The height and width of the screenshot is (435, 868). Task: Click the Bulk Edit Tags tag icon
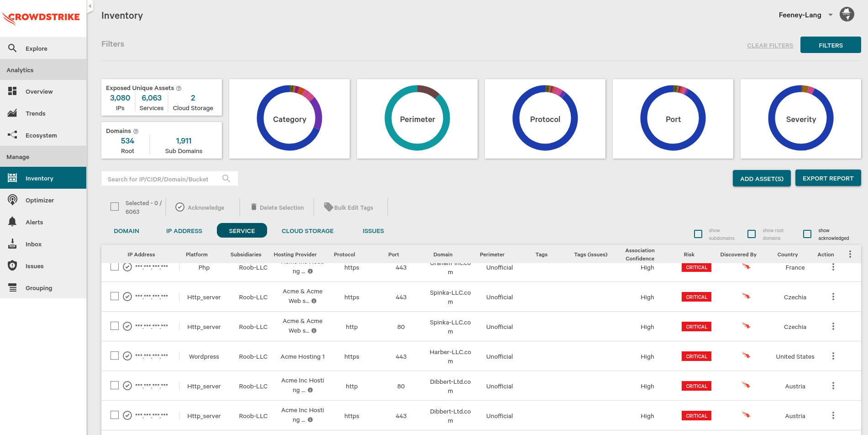coord(328,207)
